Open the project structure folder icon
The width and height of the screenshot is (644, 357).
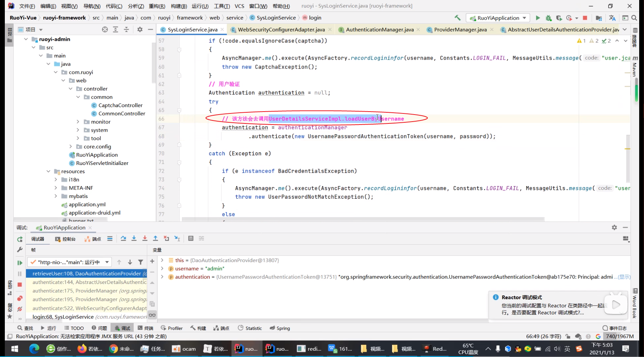pos(599,18)
